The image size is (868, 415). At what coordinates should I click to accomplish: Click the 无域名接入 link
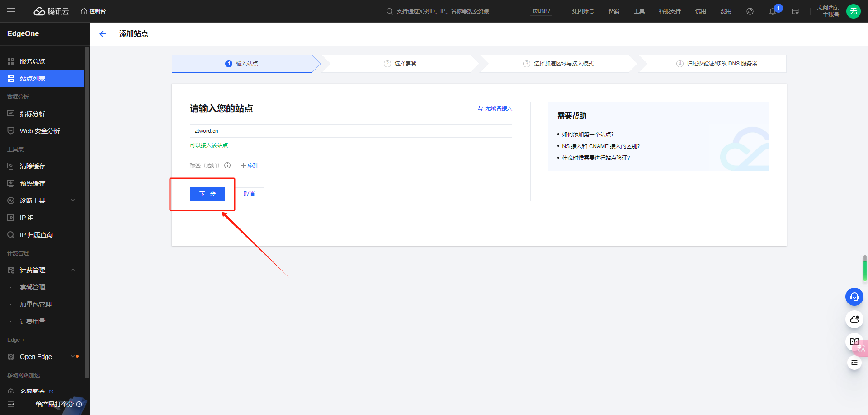(x=495, y=108)
